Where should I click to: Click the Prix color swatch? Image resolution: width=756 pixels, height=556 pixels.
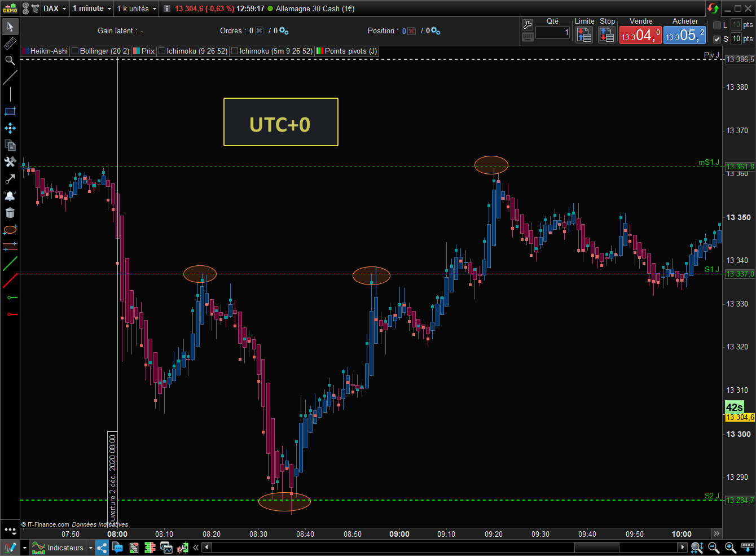tap(137, 51)
